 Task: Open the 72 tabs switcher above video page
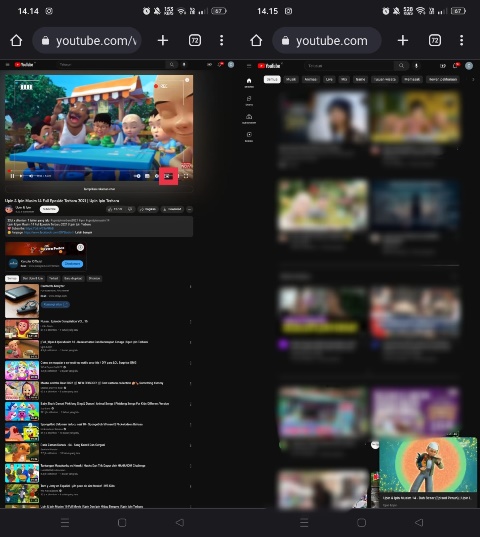pyautogui.click(x=195, y=40)
